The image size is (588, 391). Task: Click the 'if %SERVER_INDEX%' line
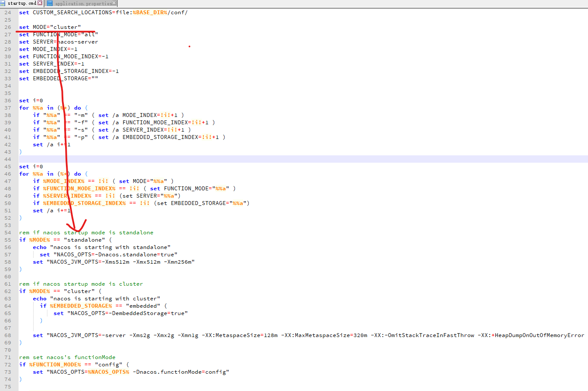106,196
